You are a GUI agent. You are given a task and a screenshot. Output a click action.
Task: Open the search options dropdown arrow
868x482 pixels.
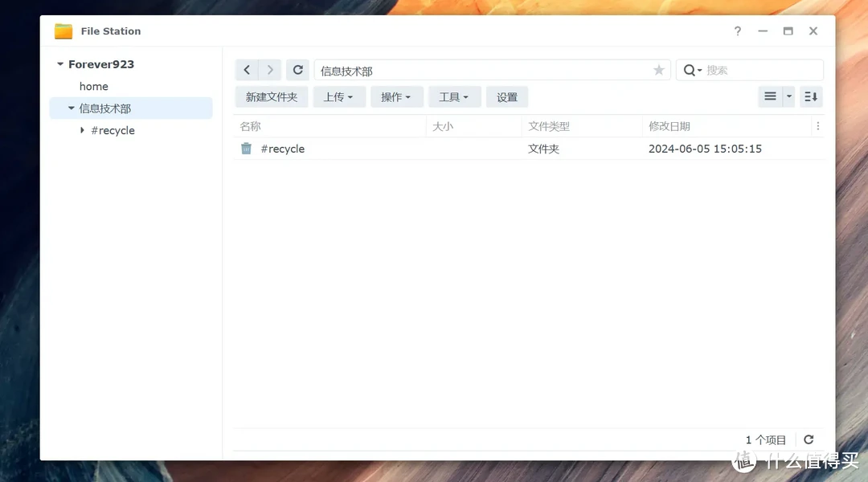tap(699, 70)
